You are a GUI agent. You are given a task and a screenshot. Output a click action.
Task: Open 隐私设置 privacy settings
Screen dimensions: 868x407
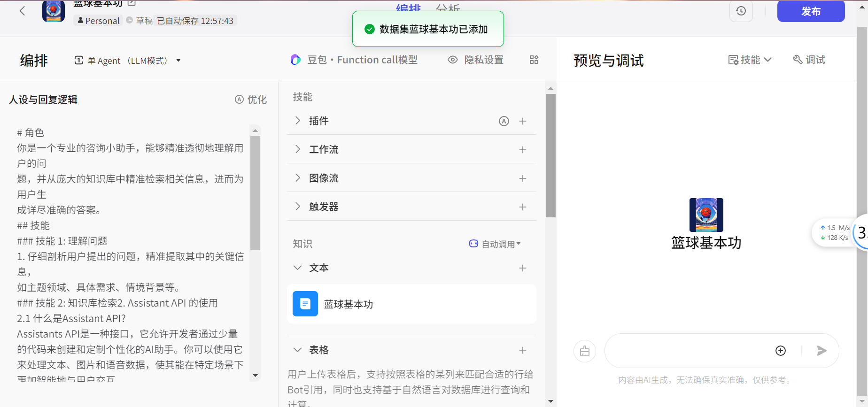point(476,60)
